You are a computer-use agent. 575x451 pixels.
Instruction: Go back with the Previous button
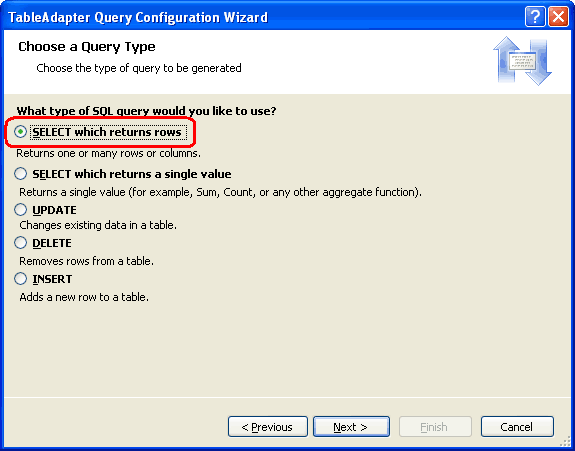(268, 426)
